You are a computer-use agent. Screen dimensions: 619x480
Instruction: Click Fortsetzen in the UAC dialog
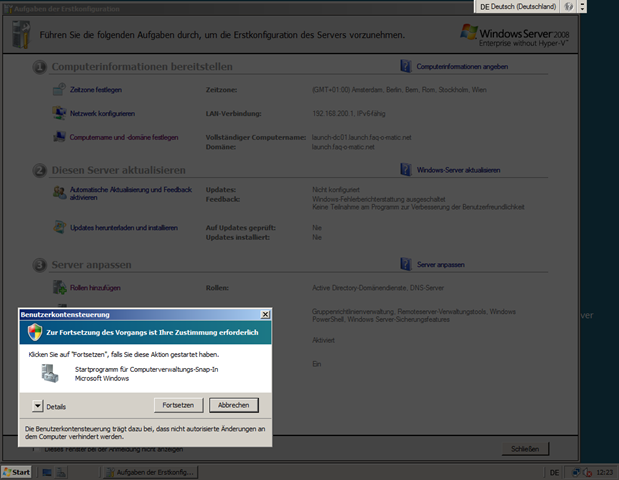click(x=178, y=405)
